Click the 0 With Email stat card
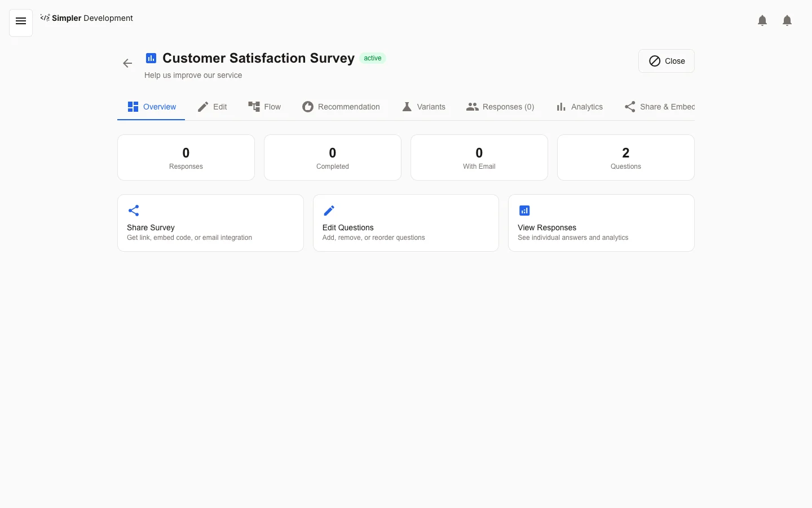Image resolution: width=812 pixels, height=508 pixels. pos(479,157)
